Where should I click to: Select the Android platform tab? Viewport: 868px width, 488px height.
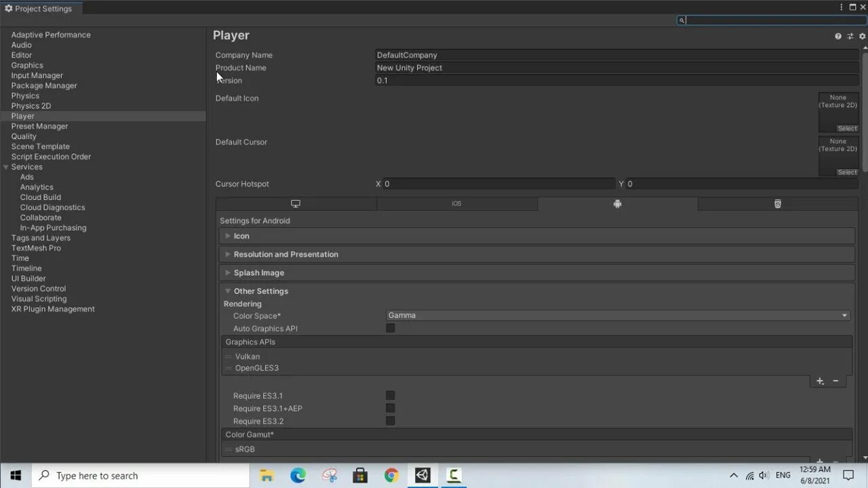pos(617,203)
